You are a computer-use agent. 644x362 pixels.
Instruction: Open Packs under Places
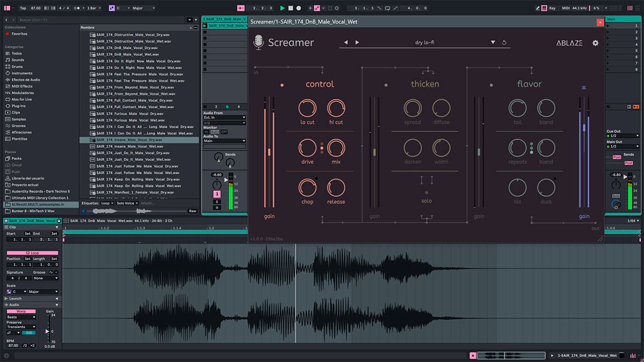tap(16, 158)
